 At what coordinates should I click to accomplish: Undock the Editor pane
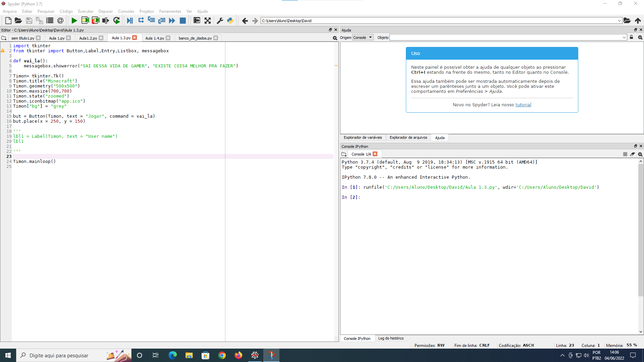coord(330,30)
